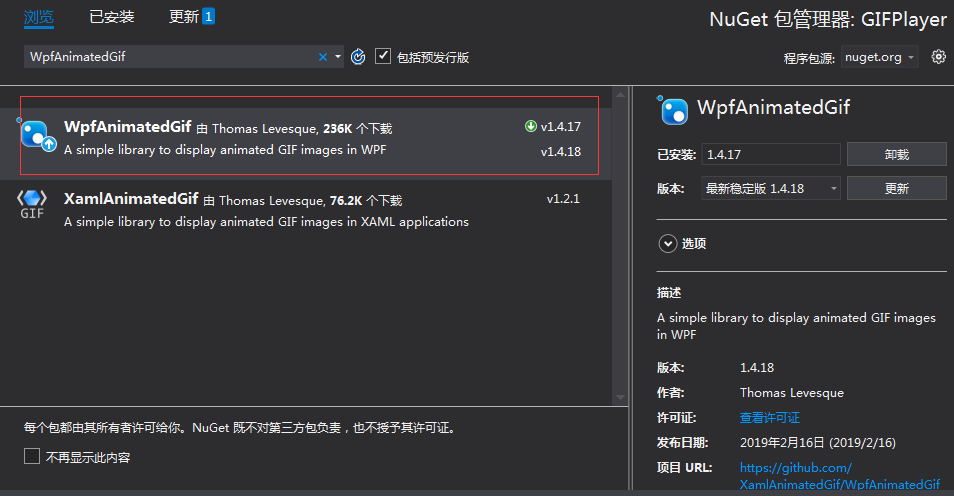The height and width of the screenshot is (496, 954).
Task: Open the version 1.4.18 dropdown
Action: (x=771, y=189)
